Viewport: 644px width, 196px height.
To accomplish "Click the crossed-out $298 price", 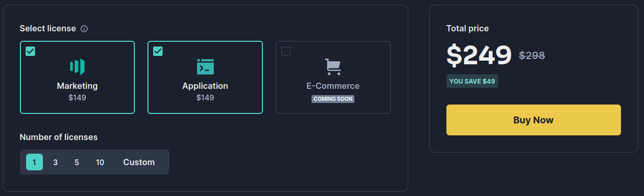I will pos(532,55).
